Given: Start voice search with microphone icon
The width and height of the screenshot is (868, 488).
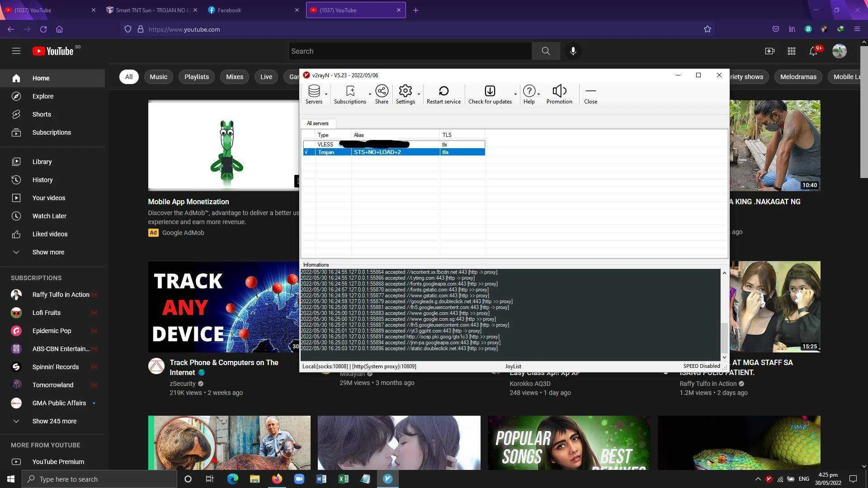Looking at the screenshot, I should click(573, 51).
